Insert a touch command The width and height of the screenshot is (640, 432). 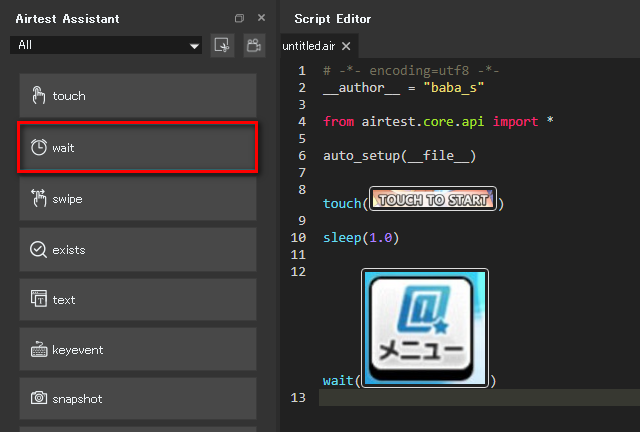(138, 96)
